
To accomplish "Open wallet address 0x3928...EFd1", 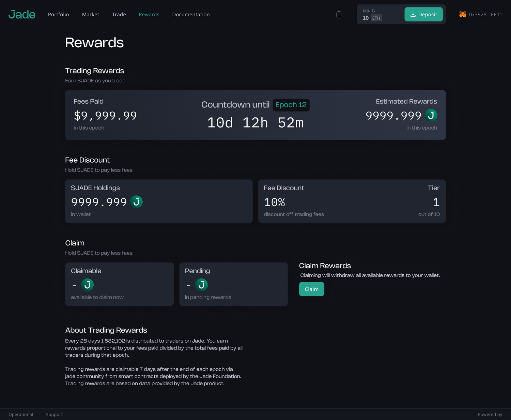I will pos(485,14).
